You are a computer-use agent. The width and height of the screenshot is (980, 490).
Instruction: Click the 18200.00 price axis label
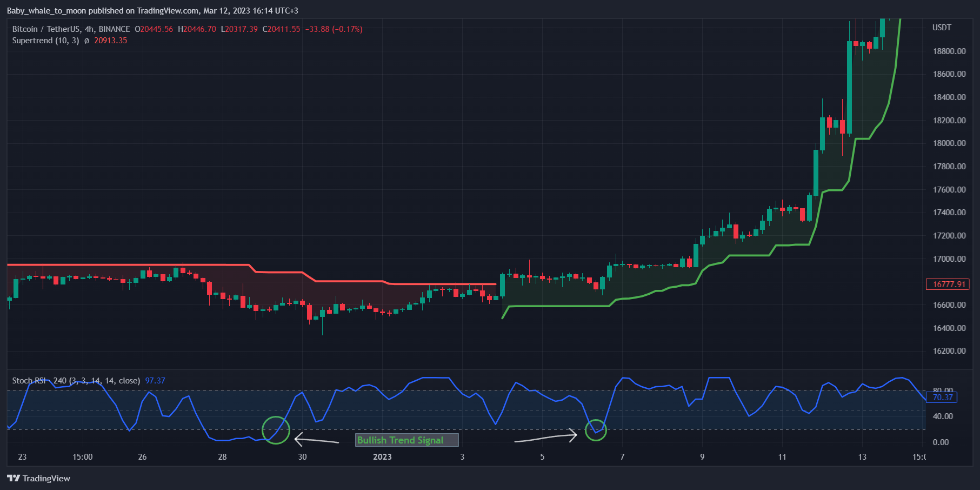coord(949,121)
